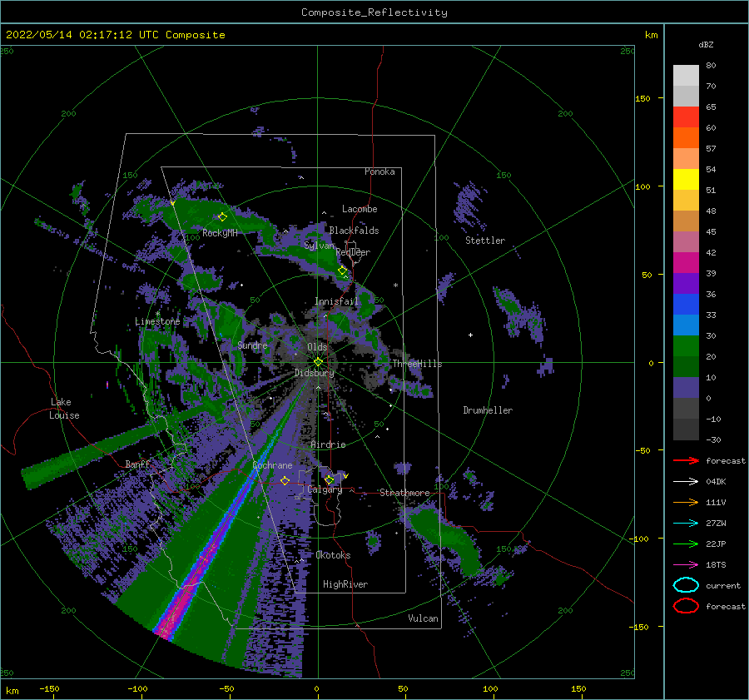Click the Didsbury label
The image size is (749, 700).
tap(315, 373)
